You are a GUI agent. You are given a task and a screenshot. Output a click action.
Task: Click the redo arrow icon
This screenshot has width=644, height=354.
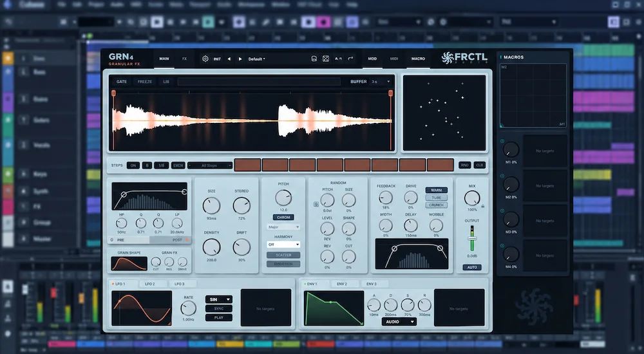[350, 59]
